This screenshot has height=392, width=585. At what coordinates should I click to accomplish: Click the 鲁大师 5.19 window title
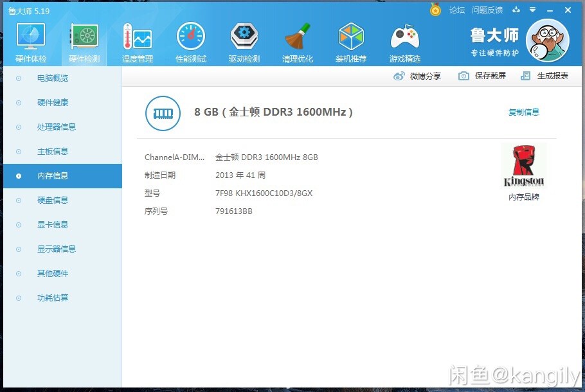pyautogui.click(x=29, y=11)
